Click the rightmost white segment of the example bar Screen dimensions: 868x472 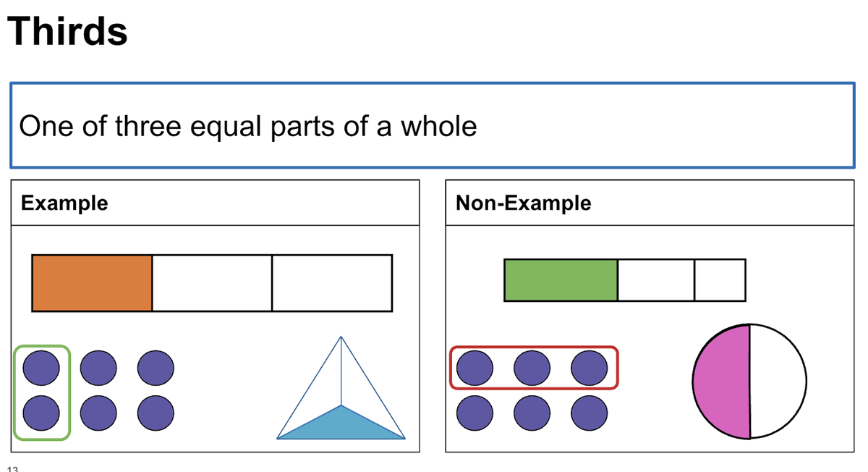(x=332, y=283)
